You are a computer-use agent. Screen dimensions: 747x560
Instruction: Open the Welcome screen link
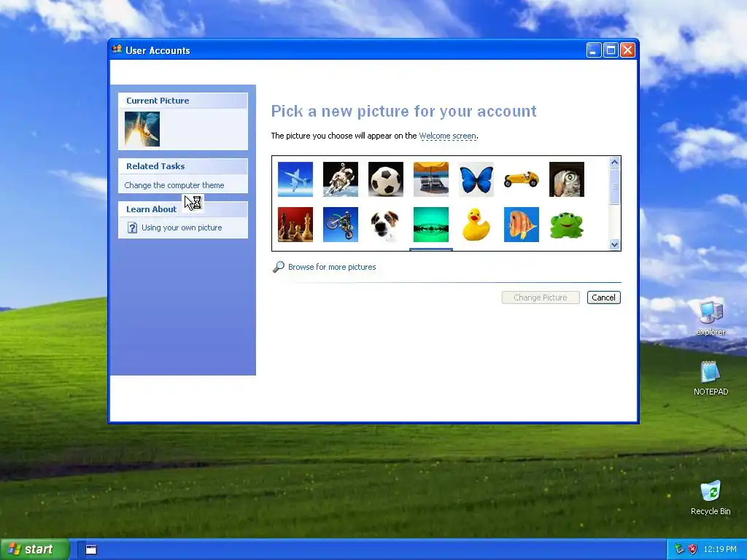447,136
